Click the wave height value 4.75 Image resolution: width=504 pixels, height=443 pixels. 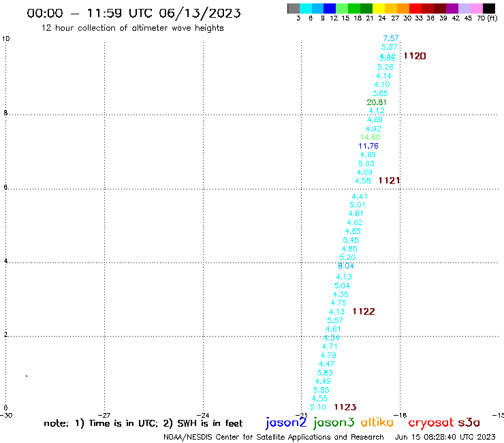(338, 303)
